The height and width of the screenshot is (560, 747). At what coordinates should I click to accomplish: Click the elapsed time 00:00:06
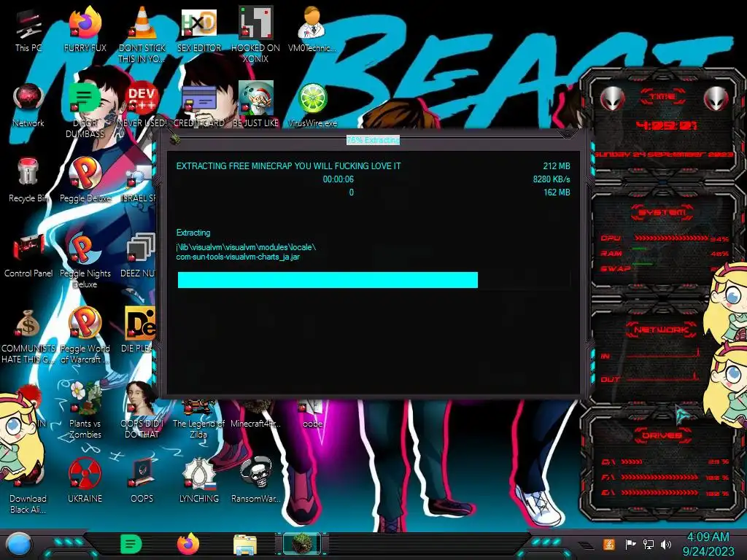(338, 179)
